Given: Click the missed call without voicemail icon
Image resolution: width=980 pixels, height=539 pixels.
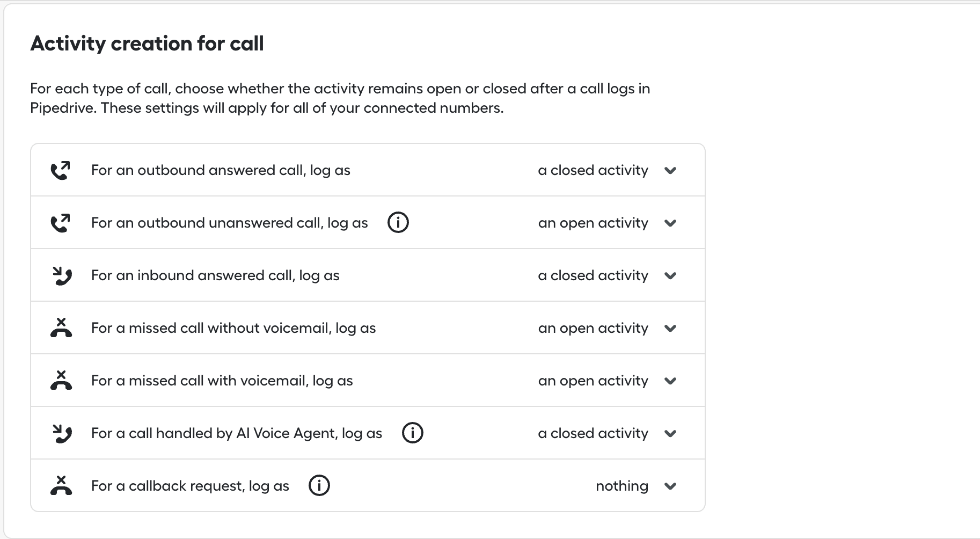Looking at the screenshot, I should click(61, 327).
